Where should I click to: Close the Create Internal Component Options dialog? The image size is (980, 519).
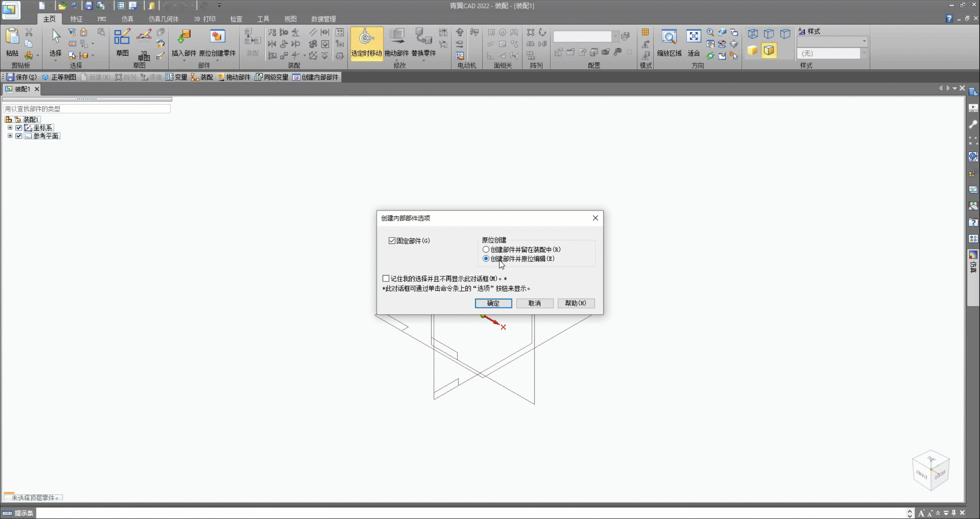(595, 218)
